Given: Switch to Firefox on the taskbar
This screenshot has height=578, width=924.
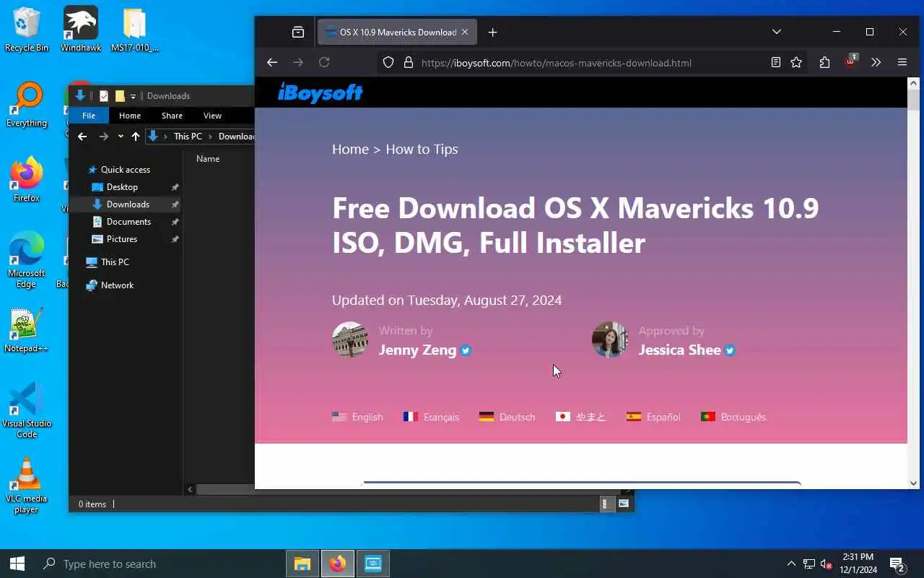Looking at the screenshot, I should coord(338,564).
